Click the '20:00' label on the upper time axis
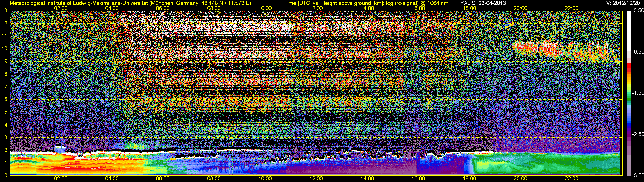Image resolution: width=644 pixels, height=182 pixels. [521, 8]
